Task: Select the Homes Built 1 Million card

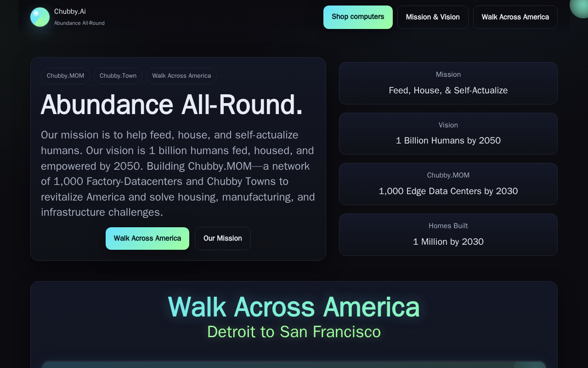Action: click(x=448, y=235)
